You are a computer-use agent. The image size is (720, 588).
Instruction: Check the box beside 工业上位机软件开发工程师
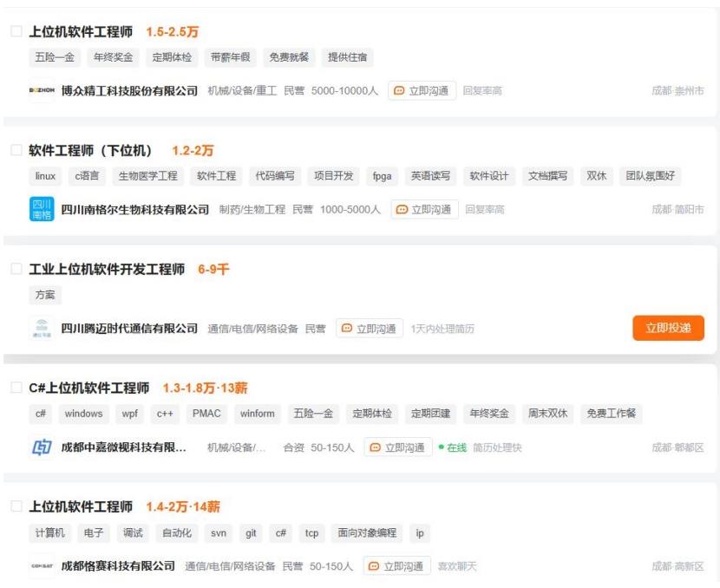pos(16,269)
